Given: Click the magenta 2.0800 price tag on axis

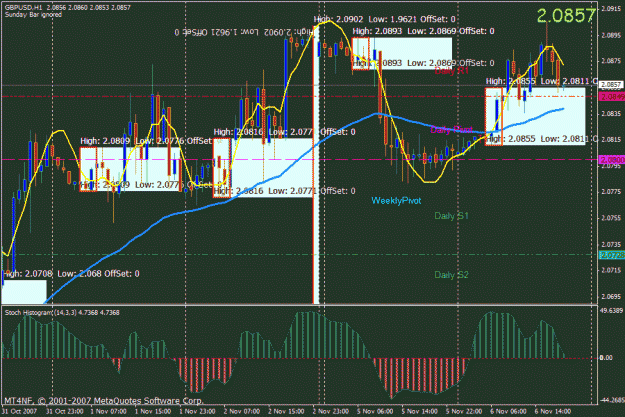Looking at the screenshot, I should click(x=612, y=159).
